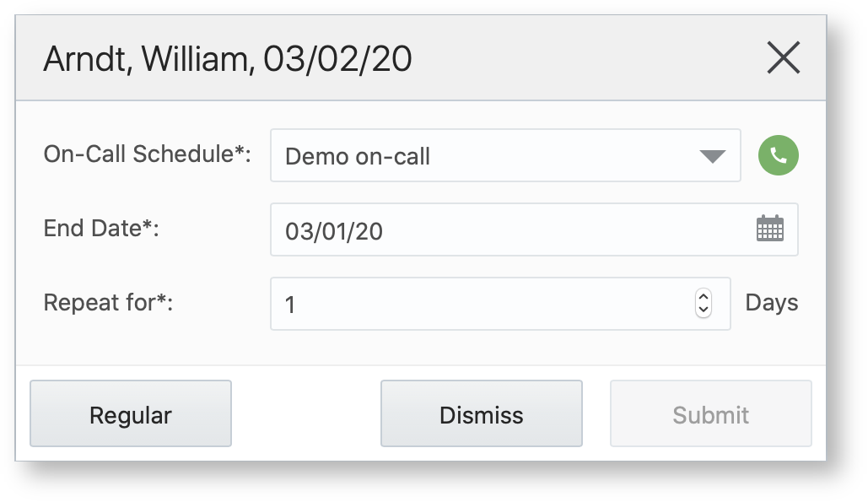Click the Submit button

click(x=710, y=413)
